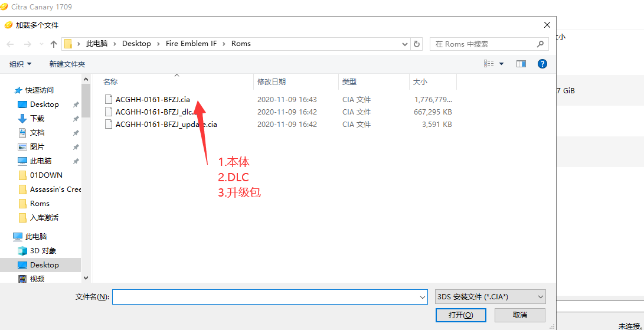Open the help question mark icon
Image resolution: width=644 pixels, height=330 pixels.
pos(542,64)
